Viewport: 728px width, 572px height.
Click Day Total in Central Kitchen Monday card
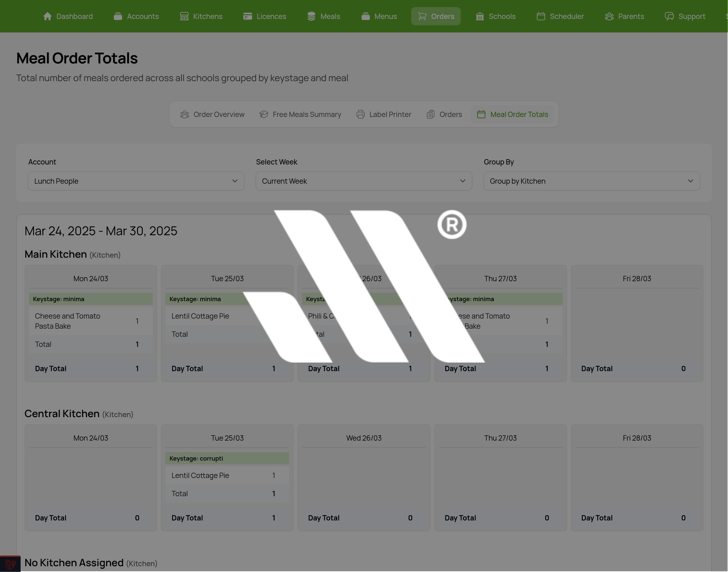click(51, 518)
